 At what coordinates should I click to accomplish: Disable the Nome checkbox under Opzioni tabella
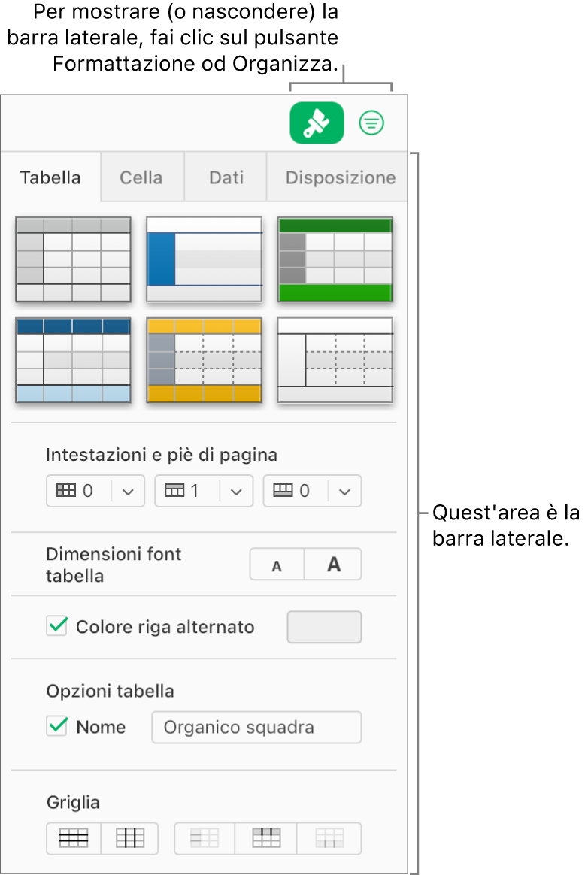pyautogui.click(x=56, y=726)
